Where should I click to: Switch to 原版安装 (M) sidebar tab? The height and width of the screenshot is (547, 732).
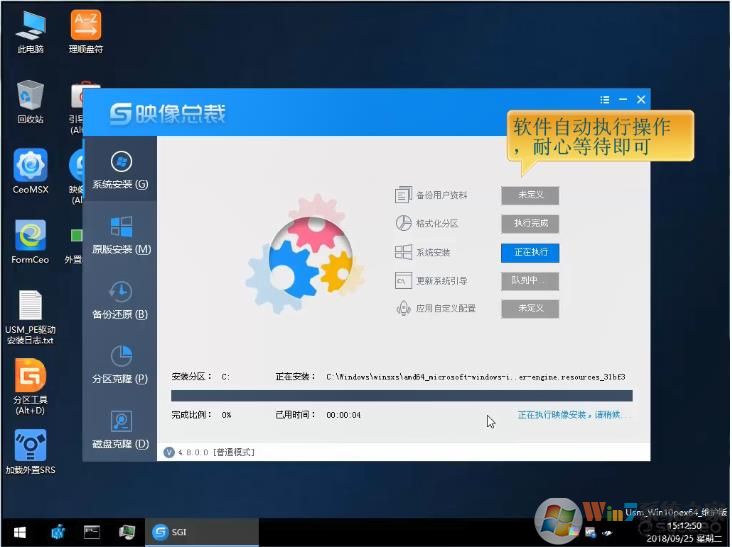[x=120, y=234]
